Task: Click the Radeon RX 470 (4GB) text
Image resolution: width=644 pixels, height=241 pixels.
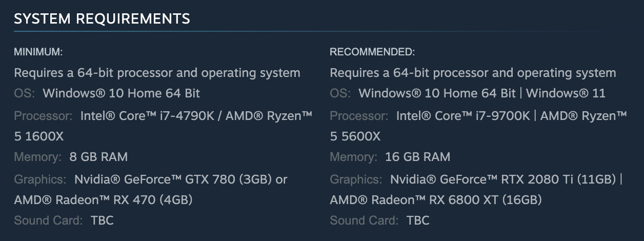Action: tap(103, 199)
